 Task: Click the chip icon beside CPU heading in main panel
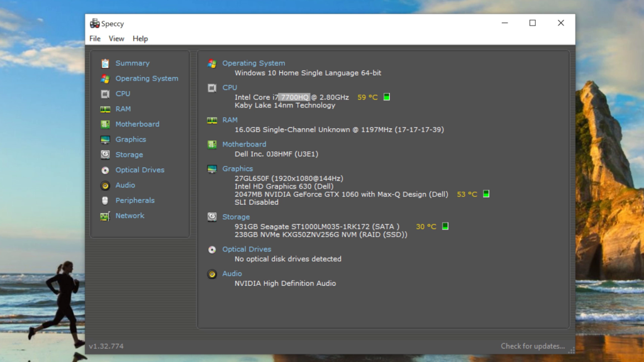pos(212,88)
